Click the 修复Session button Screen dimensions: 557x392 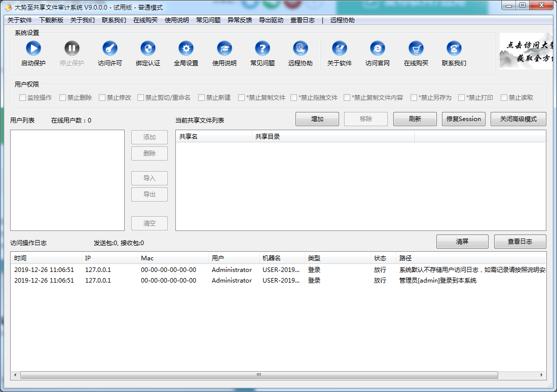point(464,119)
